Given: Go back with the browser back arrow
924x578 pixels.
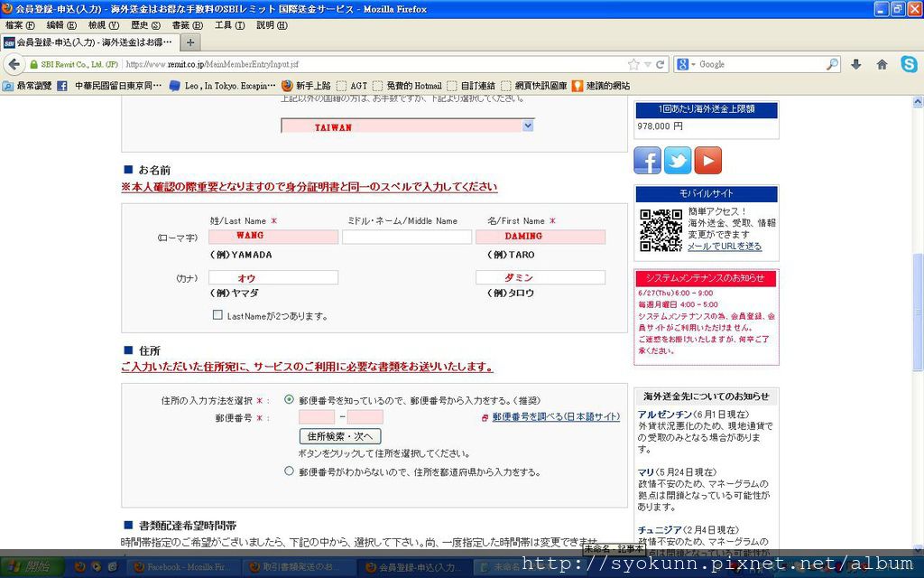Looking at the screenshot, I should 14,64.
